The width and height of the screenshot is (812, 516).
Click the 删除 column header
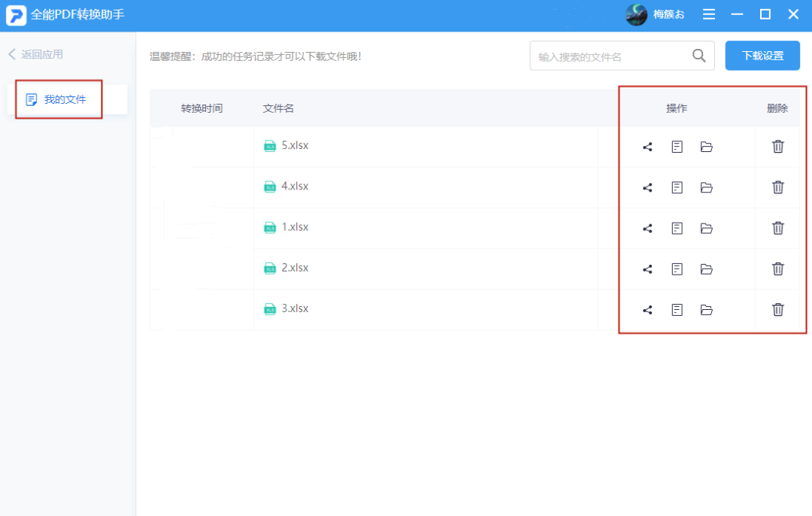(x=777, y=108)
